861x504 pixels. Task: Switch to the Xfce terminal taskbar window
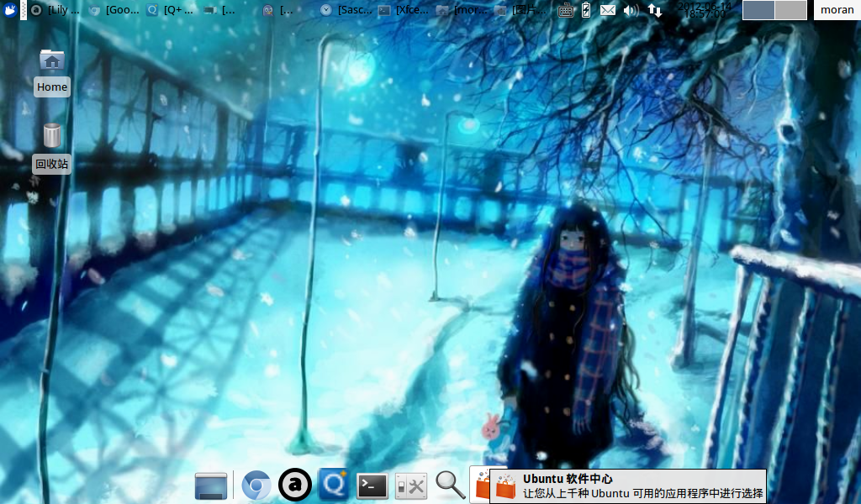(404, 10)
